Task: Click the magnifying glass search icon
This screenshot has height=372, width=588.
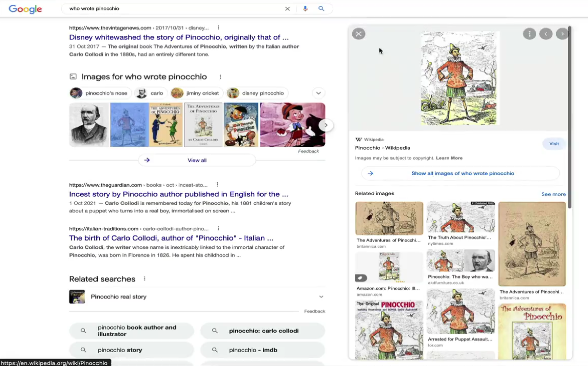Action: tap(321, 9)
